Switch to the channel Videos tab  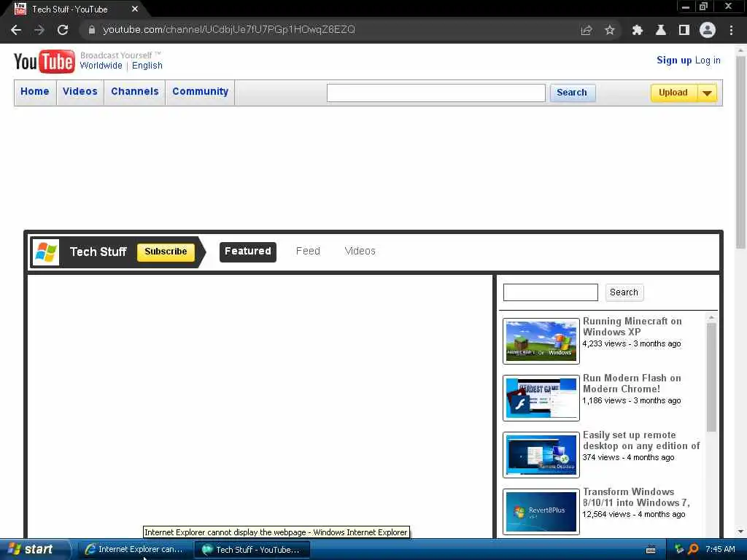(360, 251)
